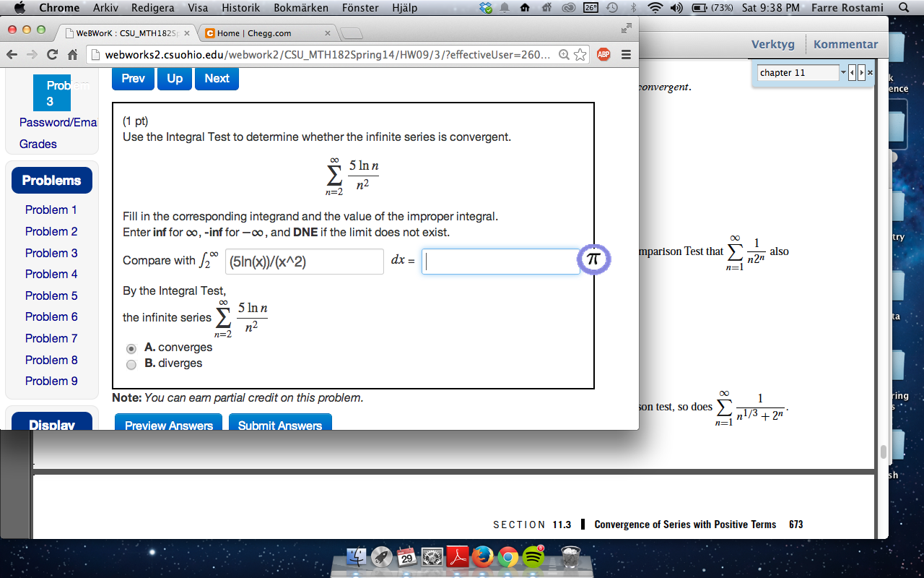Open Problem 5 from the sidebar
The width and height of the screenshot is (924, 578).
click(x=51, y=296)
